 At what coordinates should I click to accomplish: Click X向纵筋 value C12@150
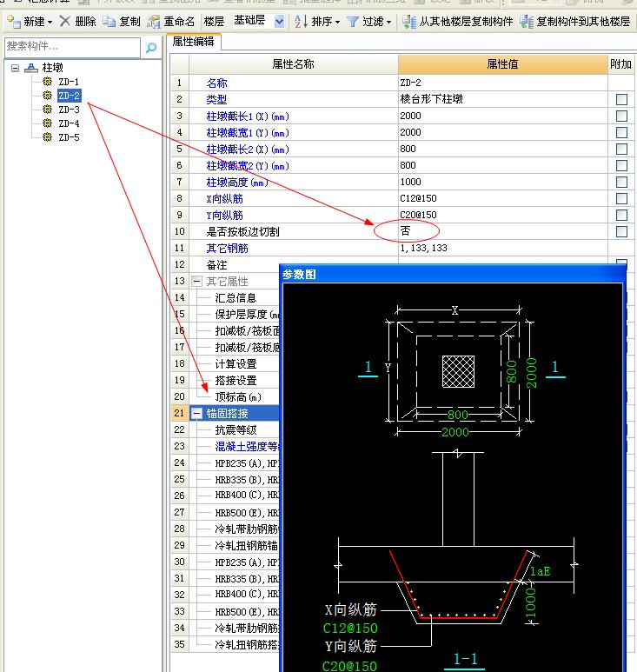502,198
